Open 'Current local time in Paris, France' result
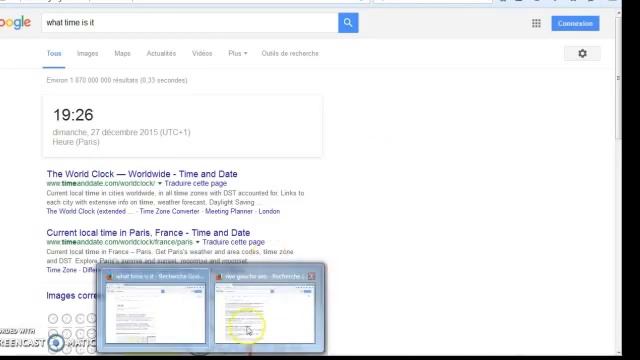 148,233
